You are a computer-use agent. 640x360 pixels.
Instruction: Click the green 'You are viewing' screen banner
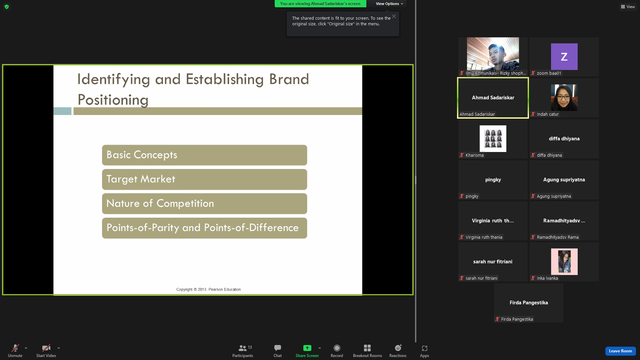[320, 4]
